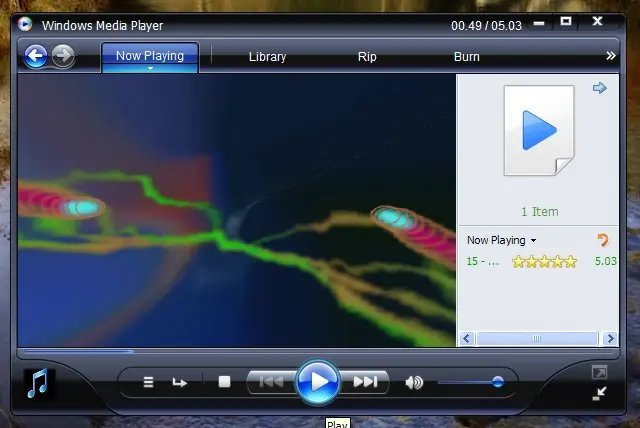640x428 pixels.
Task: Go to the previous track
Action: pyautogui.click(x=271, y=382)
